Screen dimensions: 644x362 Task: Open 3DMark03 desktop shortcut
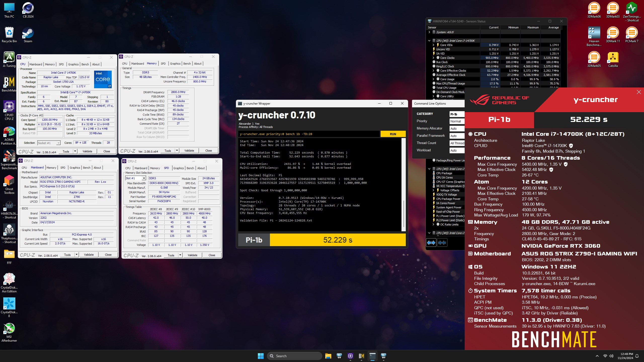613,10
